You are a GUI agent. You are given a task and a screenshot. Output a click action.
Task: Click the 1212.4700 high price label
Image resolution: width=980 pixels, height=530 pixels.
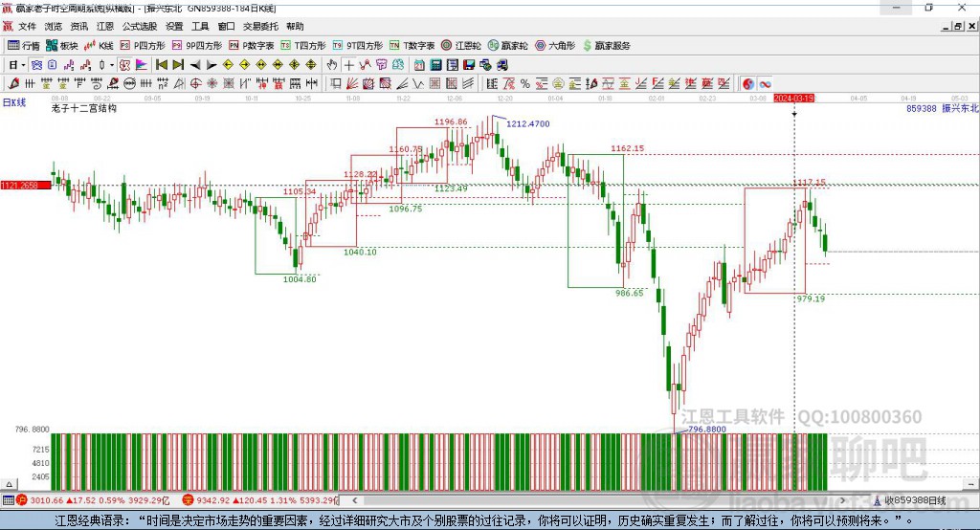pyautogui.click(x=528, y=123)
